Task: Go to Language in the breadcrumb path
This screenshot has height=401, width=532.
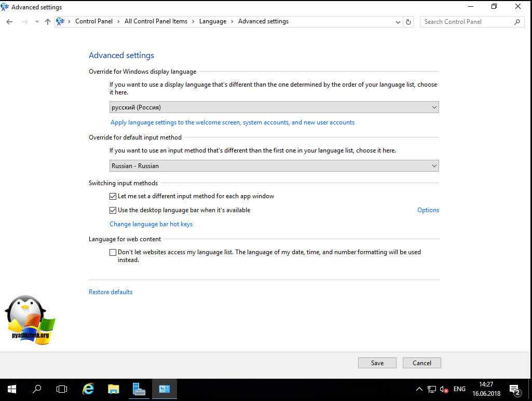Action: [212, 21]
